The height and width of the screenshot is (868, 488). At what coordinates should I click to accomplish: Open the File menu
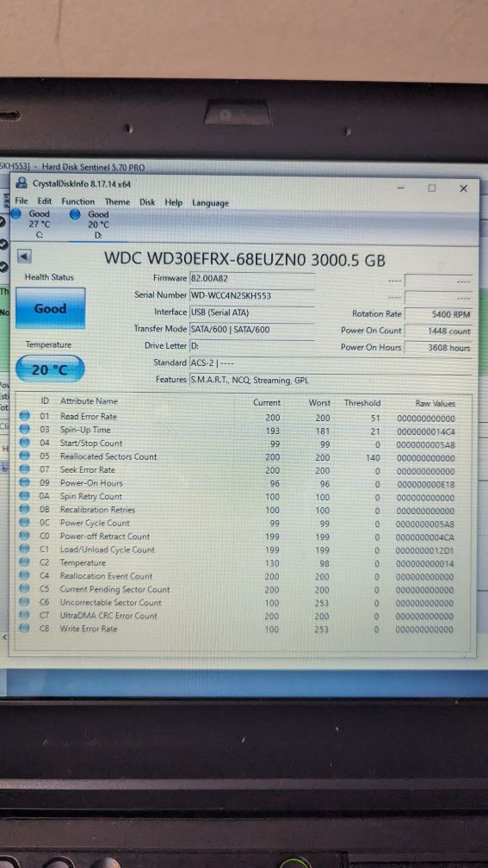[x=21, y=201]
